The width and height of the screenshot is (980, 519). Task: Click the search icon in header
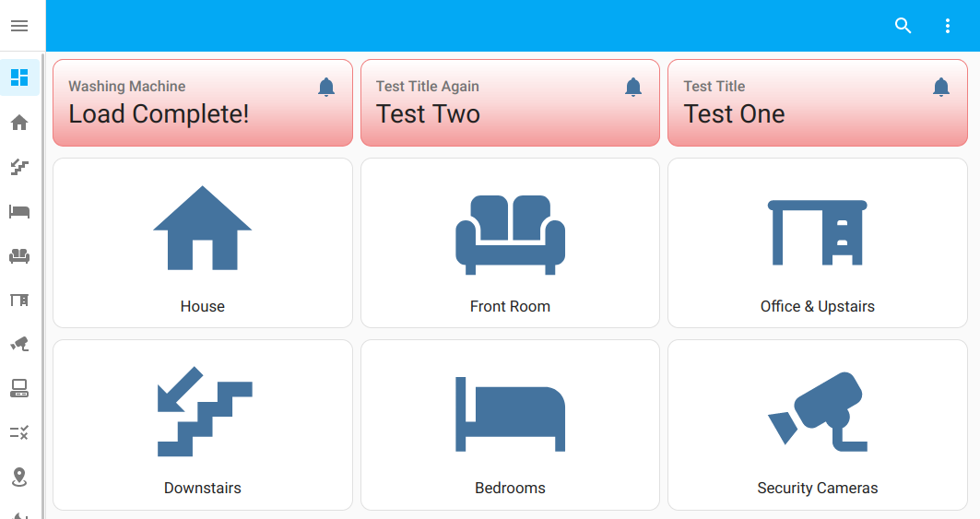[903, 26]
